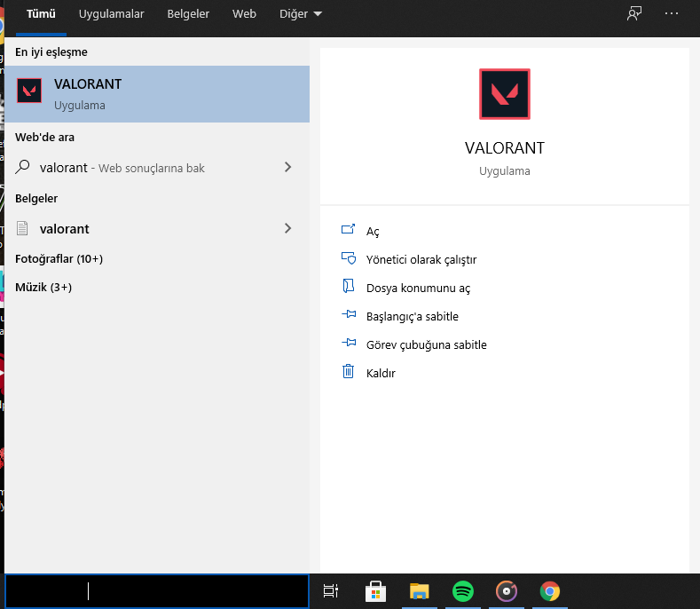Image resolution: width=700 pixels, height=609 pixels.
Task: Switch to the Uygulamalar tab
Action: point(111,14)
